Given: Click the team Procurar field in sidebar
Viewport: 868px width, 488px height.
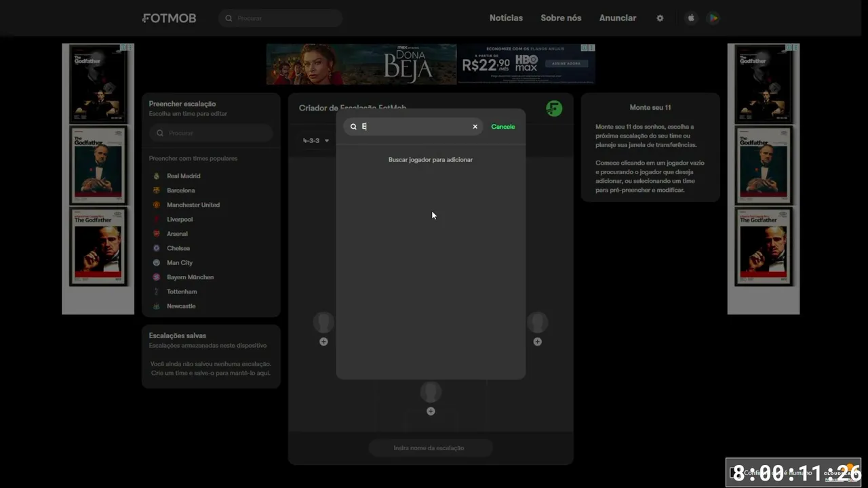Looking at the screenshot, I should [211, 133].
